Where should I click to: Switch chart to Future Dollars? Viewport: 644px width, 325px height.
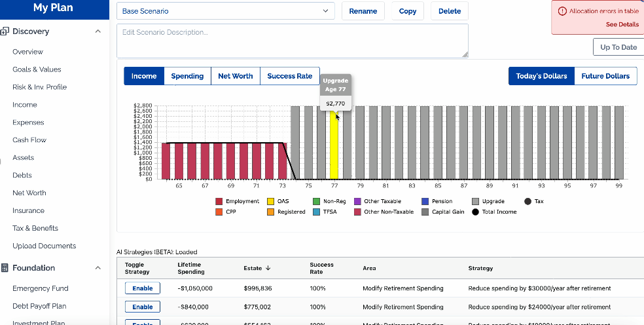click(605, 76)
